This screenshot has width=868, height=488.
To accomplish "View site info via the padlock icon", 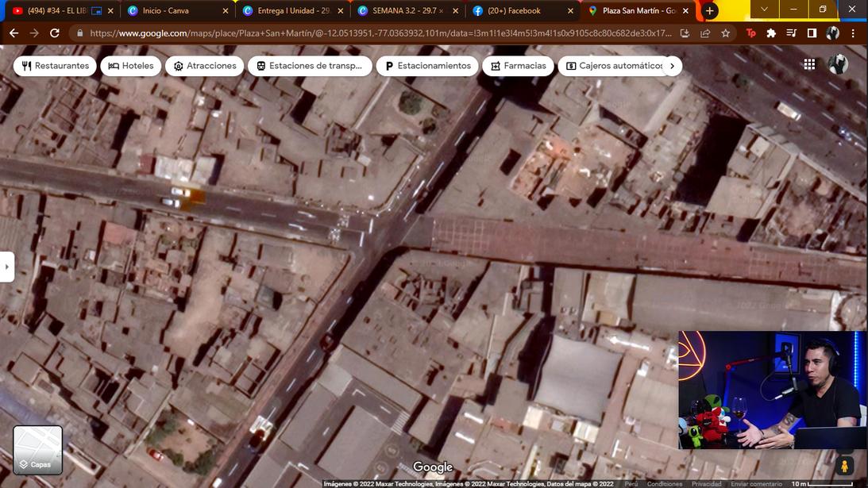I will pyautogui.click(x=80, y=33).
